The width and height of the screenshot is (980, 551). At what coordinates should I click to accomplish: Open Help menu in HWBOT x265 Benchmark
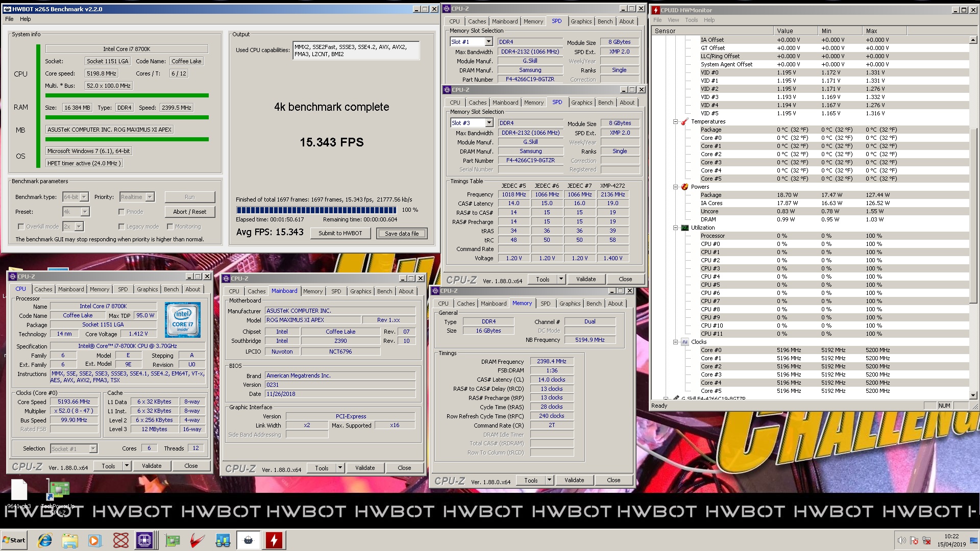point(26,19)
